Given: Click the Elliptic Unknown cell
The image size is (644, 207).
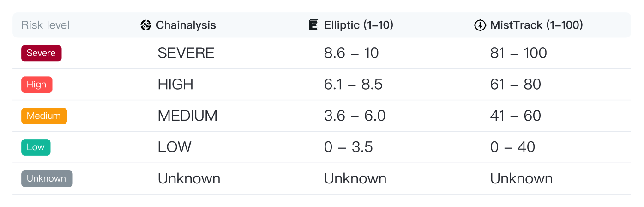Looking at the screenshot, I should (x=355, y=179).
